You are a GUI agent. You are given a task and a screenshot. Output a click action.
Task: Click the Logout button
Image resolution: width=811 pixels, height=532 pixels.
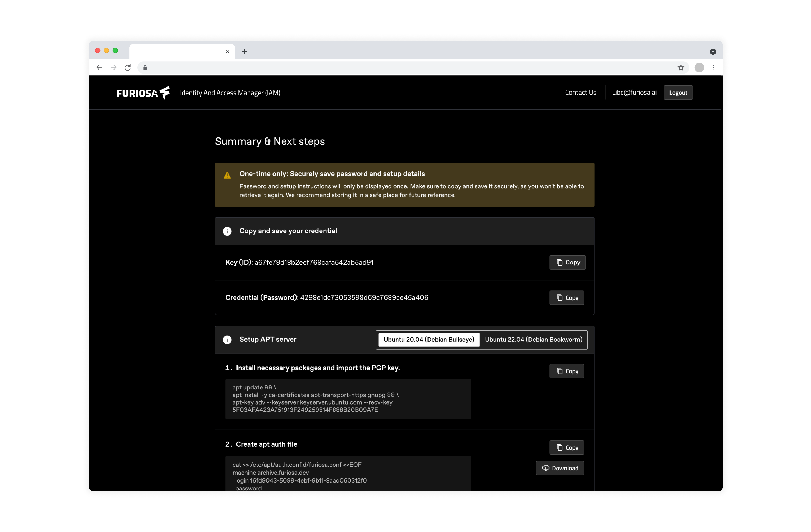pyautogui.click(x=678, y=93)
